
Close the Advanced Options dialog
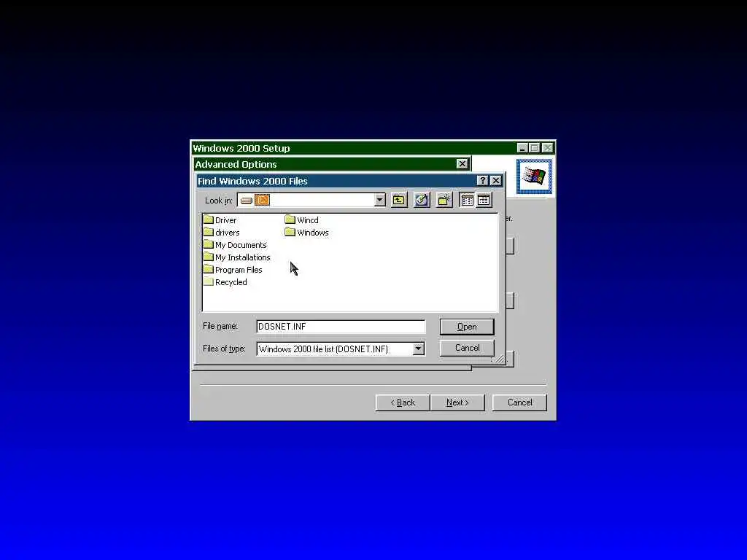[462, 164]
